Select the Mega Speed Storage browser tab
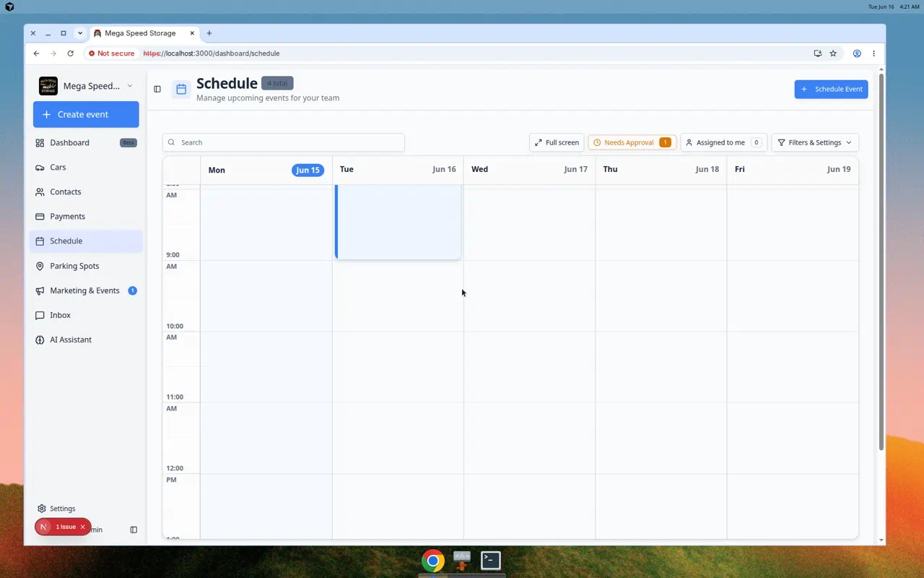924x578 pixels. 144,33
